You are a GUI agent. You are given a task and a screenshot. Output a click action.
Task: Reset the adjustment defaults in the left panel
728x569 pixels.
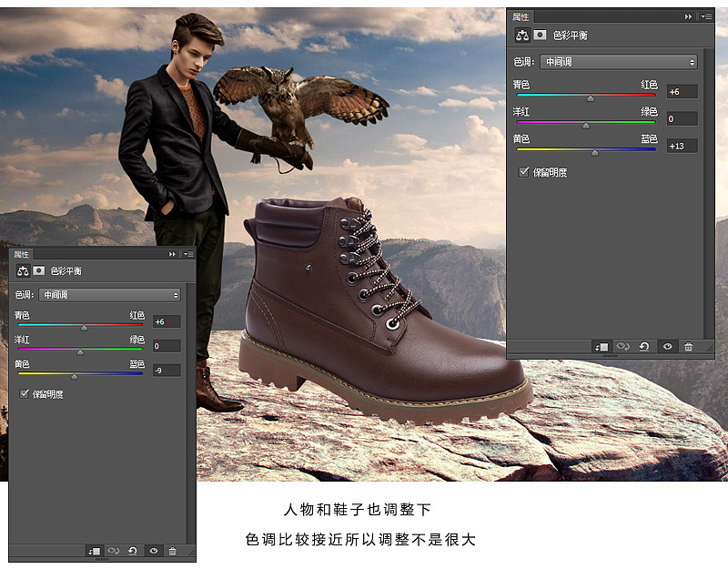[133, 551]
